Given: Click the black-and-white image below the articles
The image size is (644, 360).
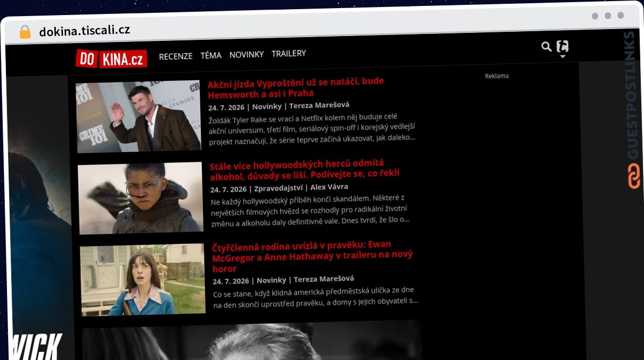Looking at the screenshot, I should [251, 341].
